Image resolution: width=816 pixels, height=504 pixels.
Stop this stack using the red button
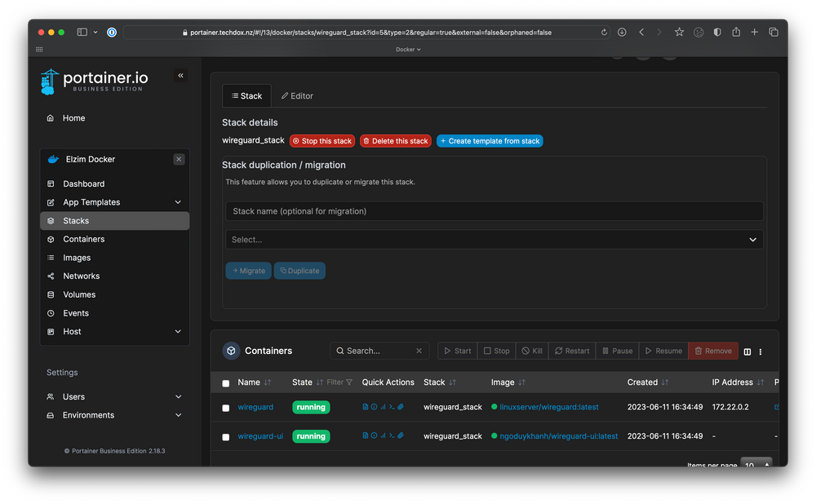(322, 140)
